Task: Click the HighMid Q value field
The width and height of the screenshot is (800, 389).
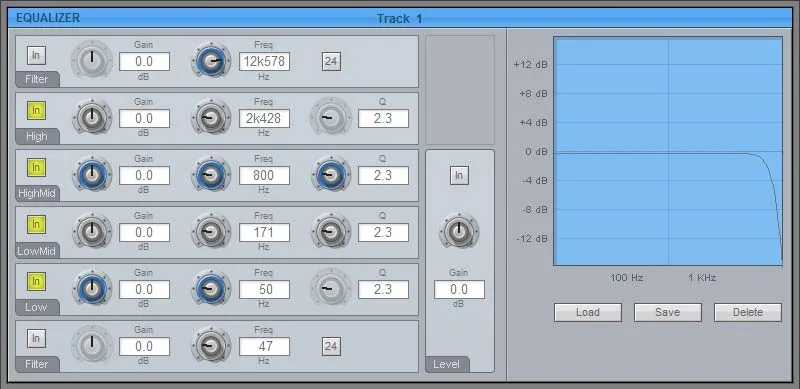Action: (x=383, y=176)
